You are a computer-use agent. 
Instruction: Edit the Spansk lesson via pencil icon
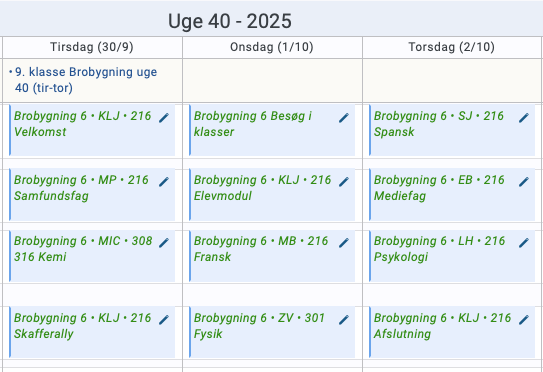(524, 118)
